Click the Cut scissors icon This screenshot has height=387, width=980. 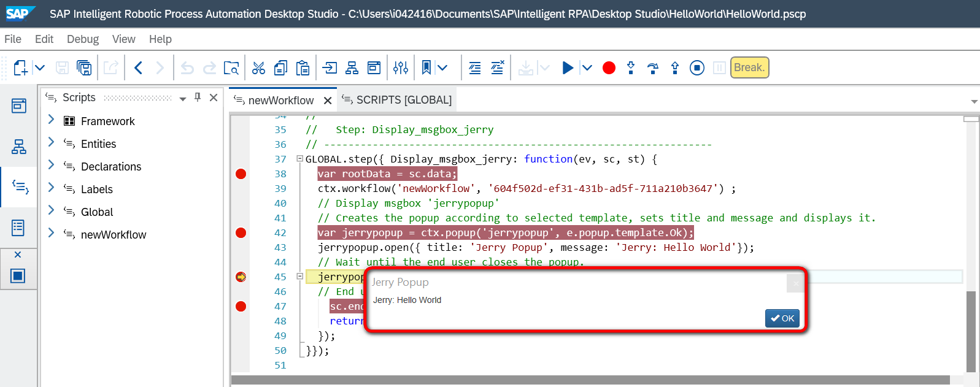click(258, 67)
